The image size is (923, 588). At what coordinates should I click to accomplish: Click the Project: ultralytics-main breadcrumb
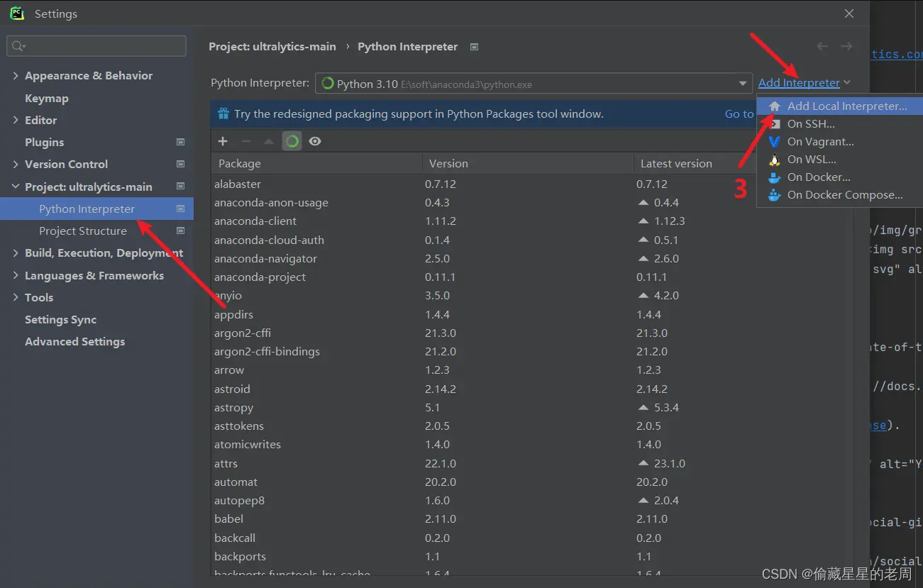pyautogui.click(x=272, y=46)
